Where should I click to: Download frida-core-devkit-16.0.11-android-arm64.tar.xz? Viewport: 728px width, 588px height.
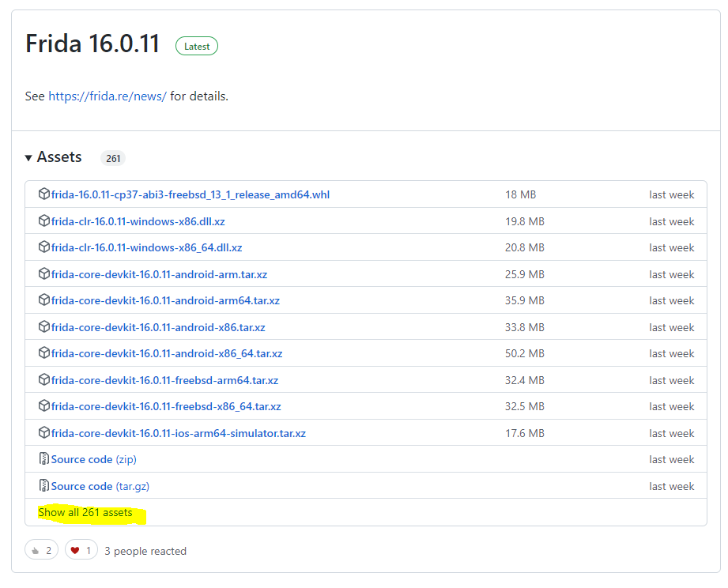click(165, 300)
